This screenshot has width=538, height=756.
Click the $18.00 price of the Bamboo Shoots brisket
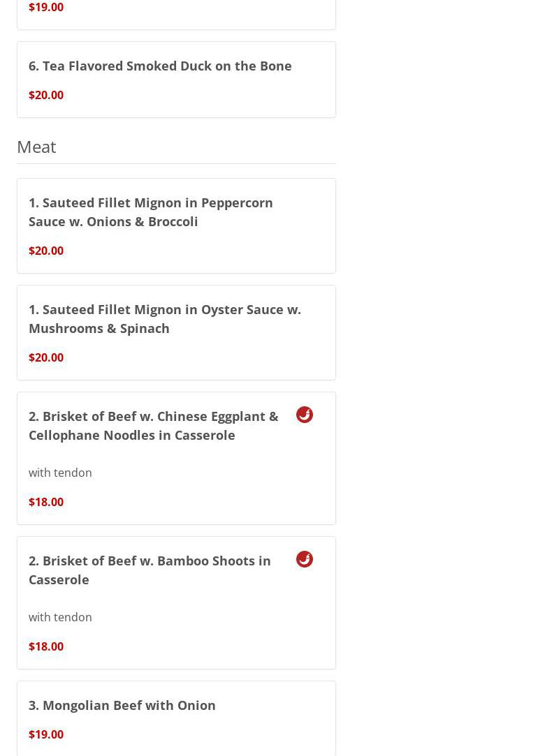(x=46, y=646)
